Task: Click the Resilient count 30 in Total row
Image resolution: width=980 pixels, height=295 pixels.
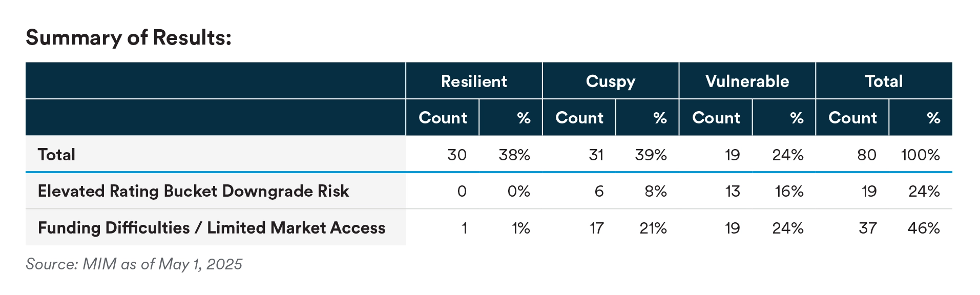Action: 456,155
